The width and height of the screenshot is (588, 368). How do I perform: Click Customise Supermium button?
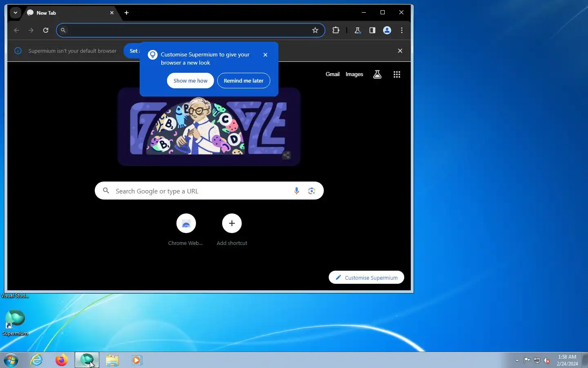click(x=366, y=278)
